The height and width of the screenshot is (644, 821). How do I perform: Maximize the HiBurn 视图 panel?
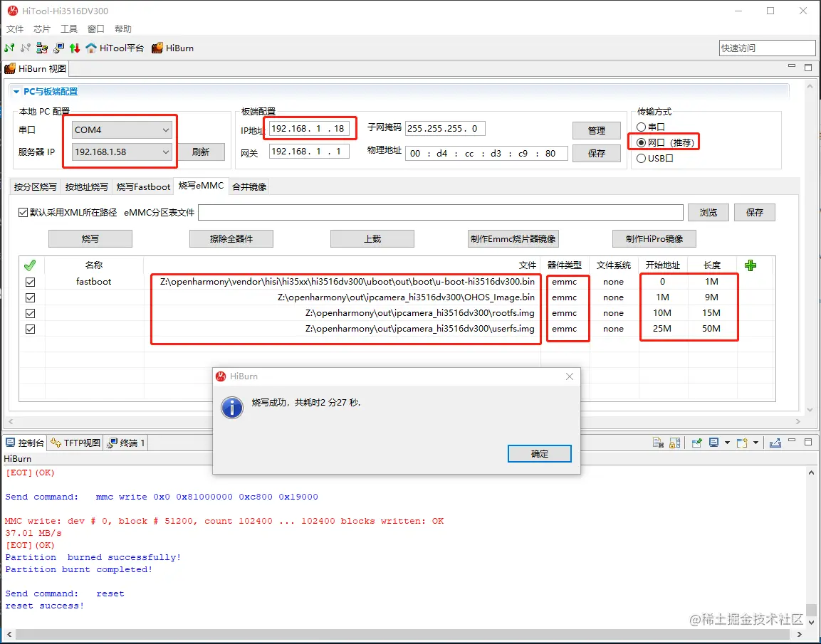click(x=808, y=68)
